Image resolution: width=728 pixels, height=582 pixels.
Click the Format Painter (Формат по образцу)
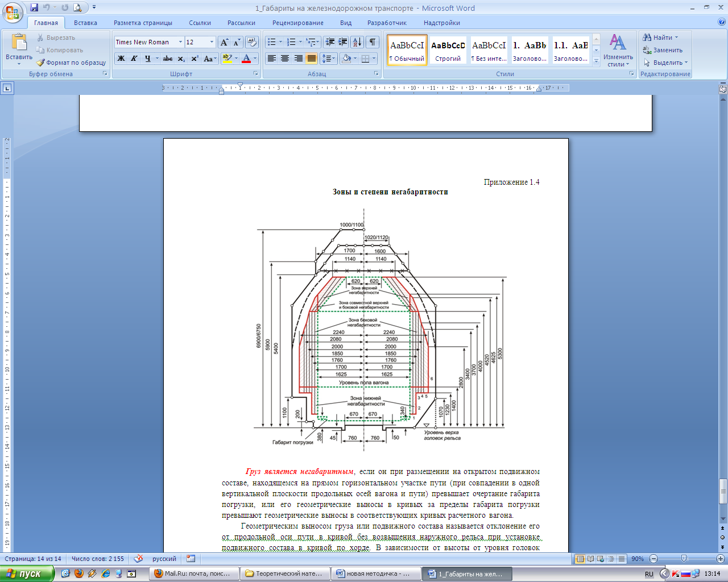[x=72, y=63]
